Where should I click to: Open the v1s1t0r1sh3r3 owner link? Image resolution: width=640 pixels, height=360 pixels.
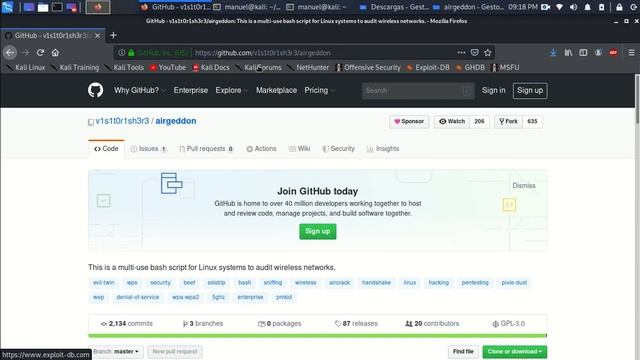click(122, 121)
